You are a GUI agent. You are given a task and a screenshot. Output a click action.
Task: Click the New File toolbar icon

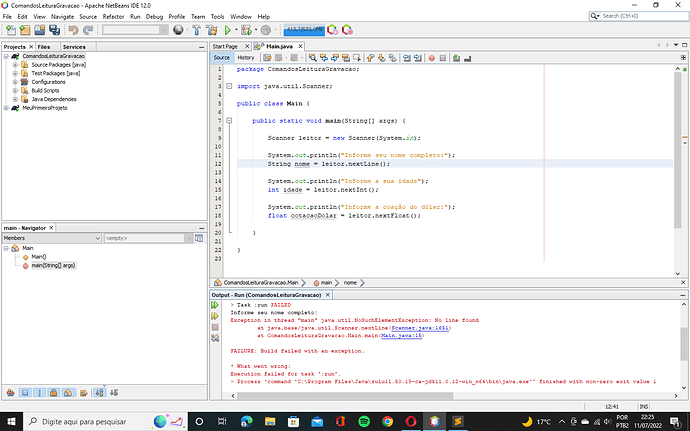(11, 30)
